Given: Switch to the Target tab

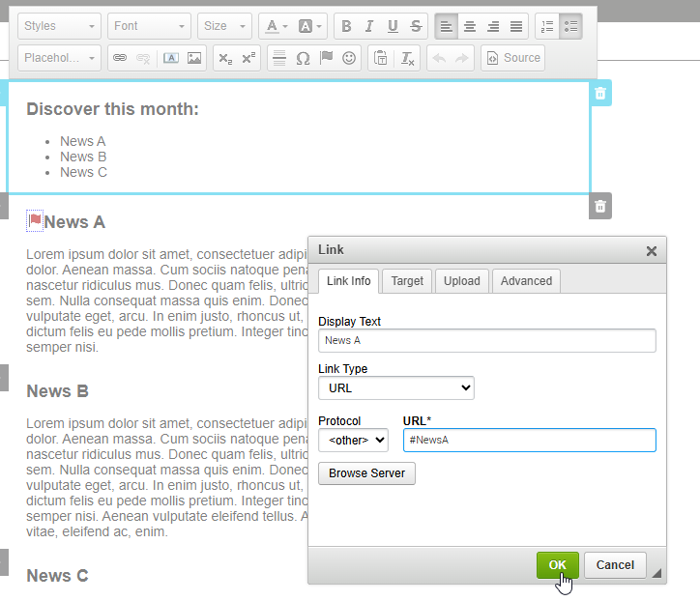Looking at the screenshot, I should tap(407, 281).
